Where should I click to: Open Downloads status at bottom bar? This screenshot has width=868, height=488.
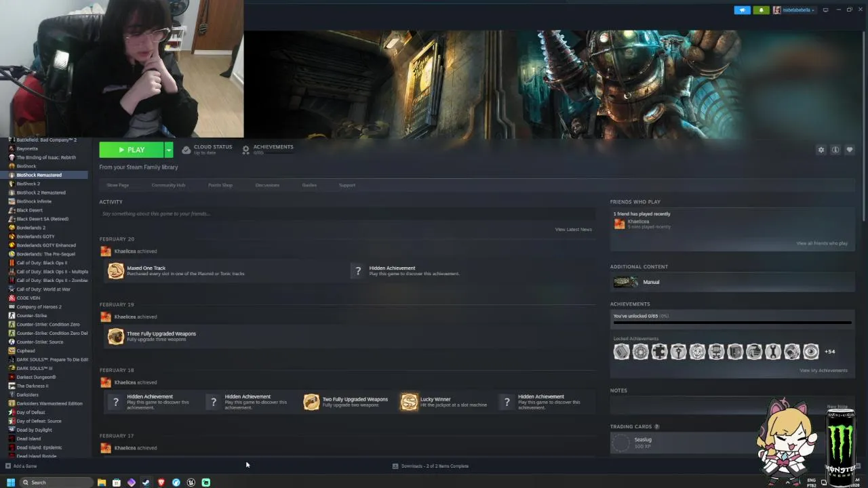431,466
